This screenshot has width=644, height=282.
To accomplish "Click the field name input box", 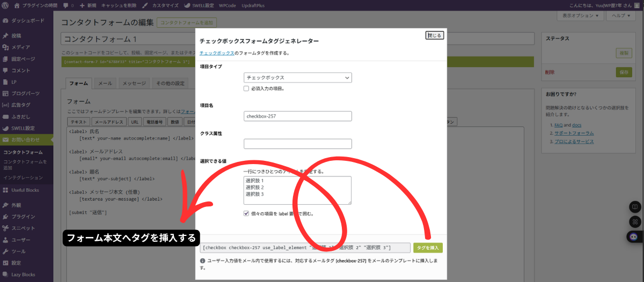I will coord(297,116).
